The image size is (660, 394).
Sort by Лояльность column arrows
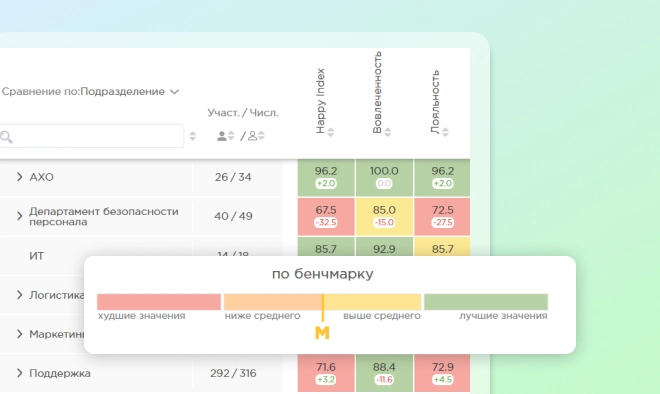445,132
